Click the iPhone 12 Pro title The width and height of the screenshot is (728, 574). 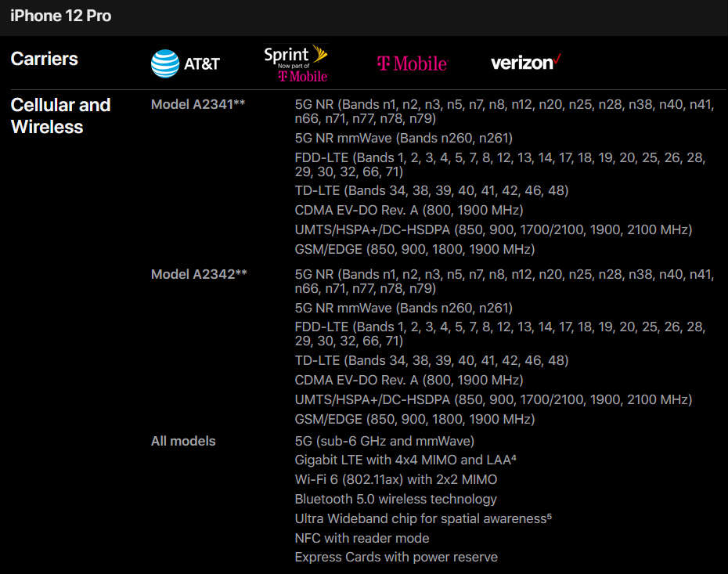click(61, 16)
